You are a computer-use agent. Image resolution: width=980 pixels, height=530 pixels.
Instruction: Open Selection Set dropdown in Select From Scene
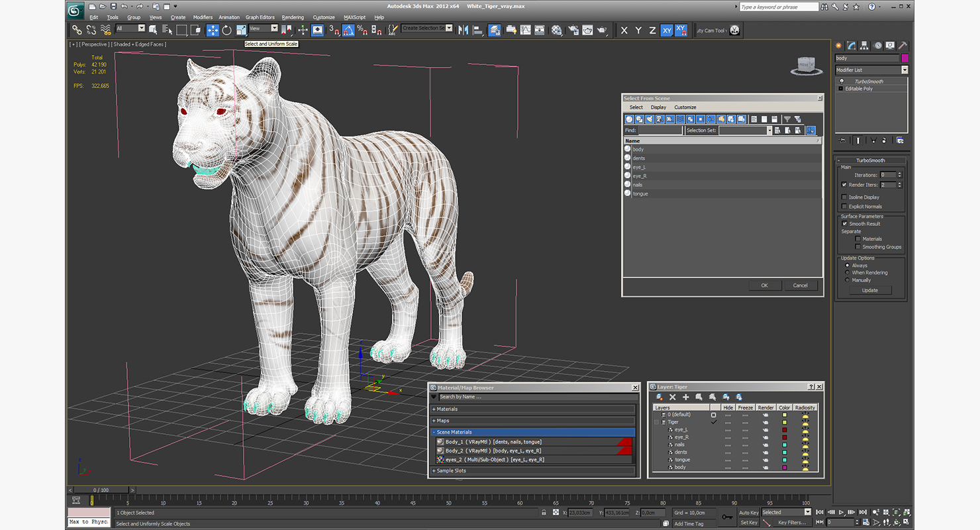coord(769,131)
